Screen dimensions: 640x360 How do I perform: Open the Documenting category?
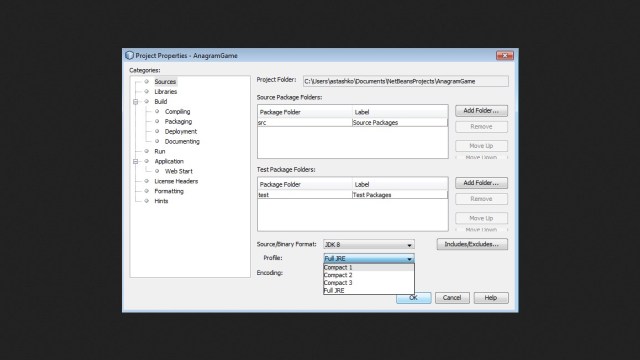tap(182, 141)
